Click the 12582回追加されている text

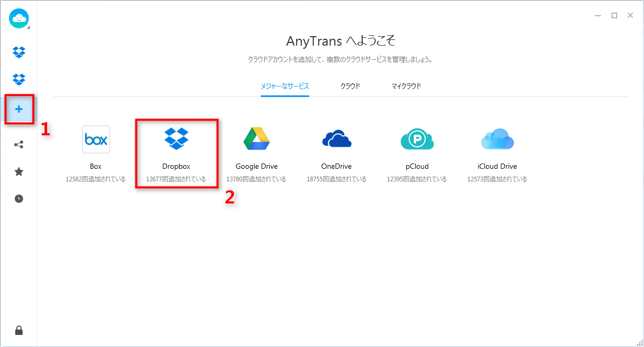click(x=96, y=179)
